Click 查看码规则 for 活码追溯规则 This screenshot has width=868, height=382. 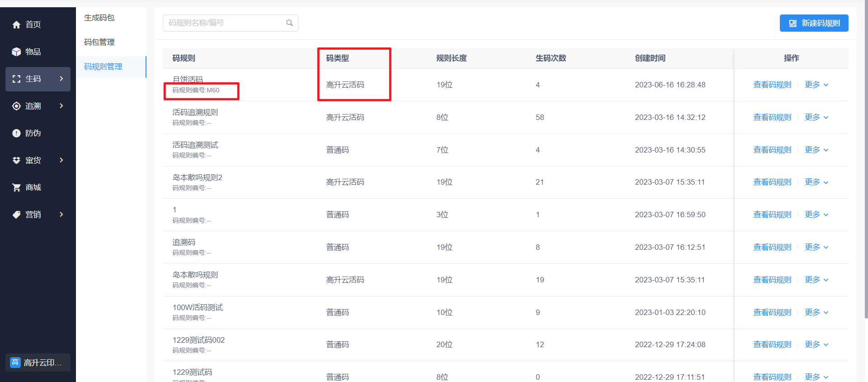pos(772,117)
